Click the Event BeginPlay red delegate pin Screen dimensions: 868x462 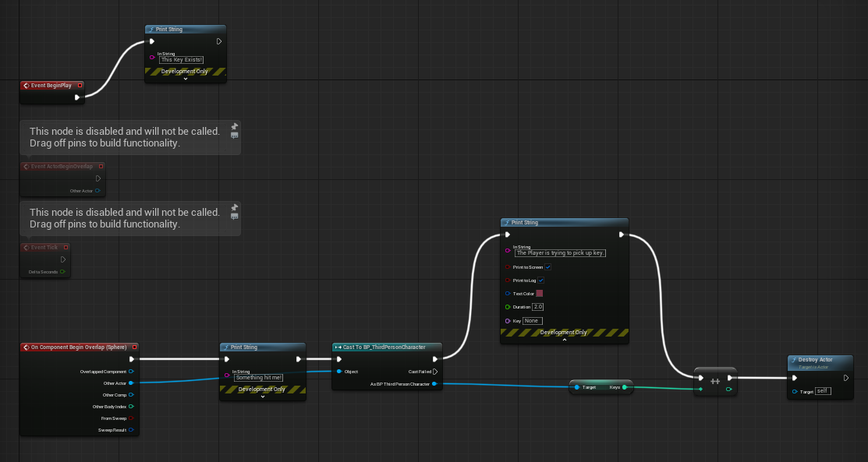[x=80, y=85]
